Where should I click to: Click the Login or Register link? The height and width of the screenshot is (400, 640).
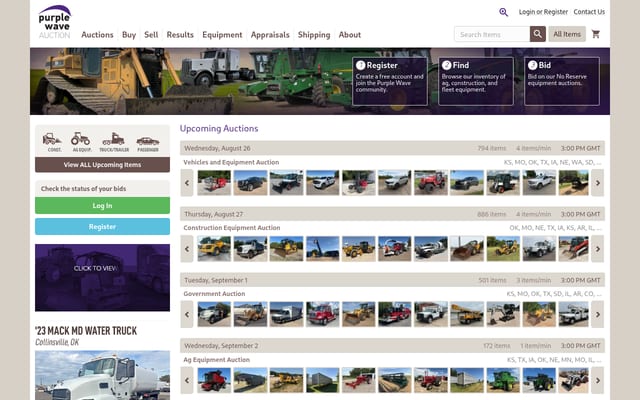coord(543,12)
